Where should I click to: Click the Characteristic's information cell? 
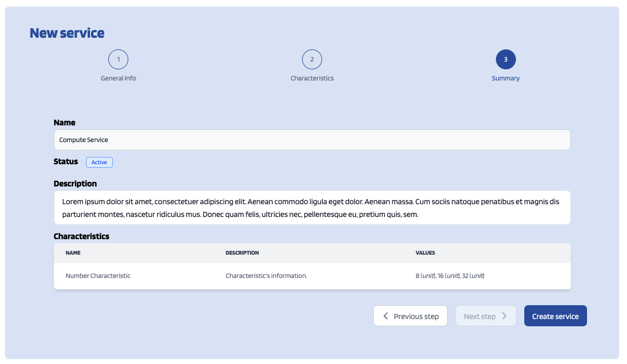pyautogui.click(x=266, y=276)
